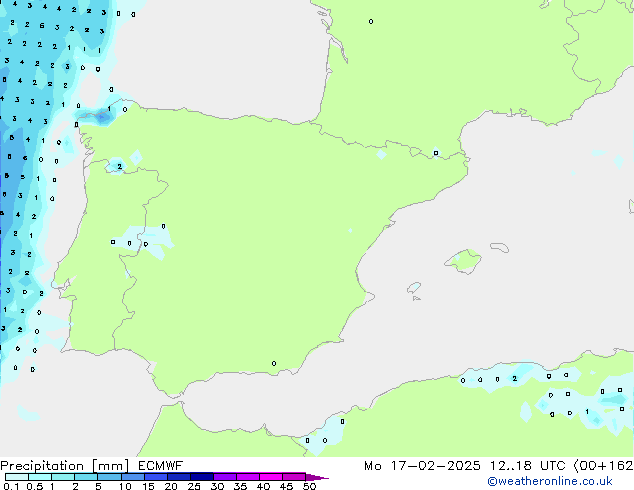Screen dimensions: 634x490
Task: Click the '0' value at the eastern Pyrenees
Action: point(435,153)
